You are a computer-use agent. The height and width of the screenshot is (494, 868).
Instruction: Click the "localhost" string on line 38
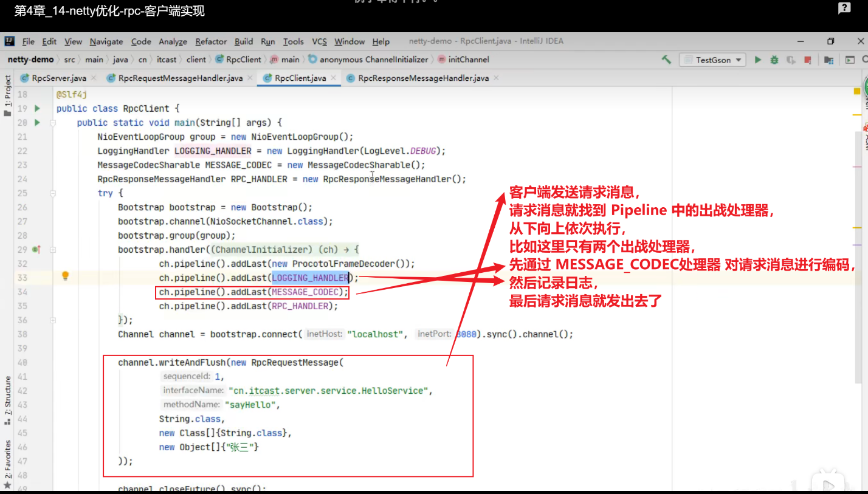click(x=375, y=334)
